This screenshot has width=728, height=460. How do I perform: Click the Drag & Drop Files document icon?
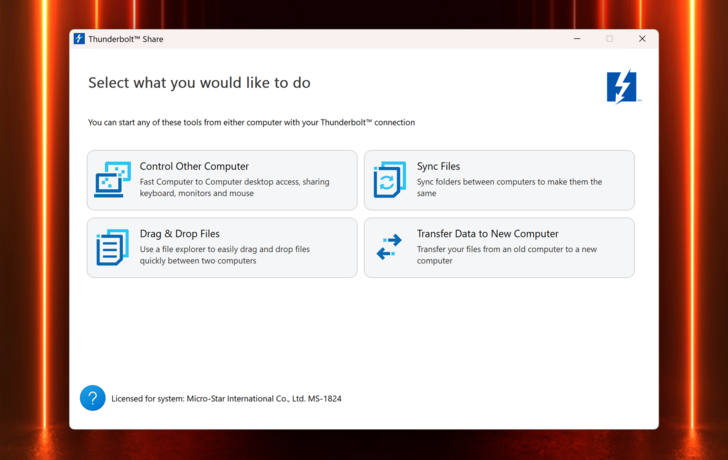click(x=112, y=247)
